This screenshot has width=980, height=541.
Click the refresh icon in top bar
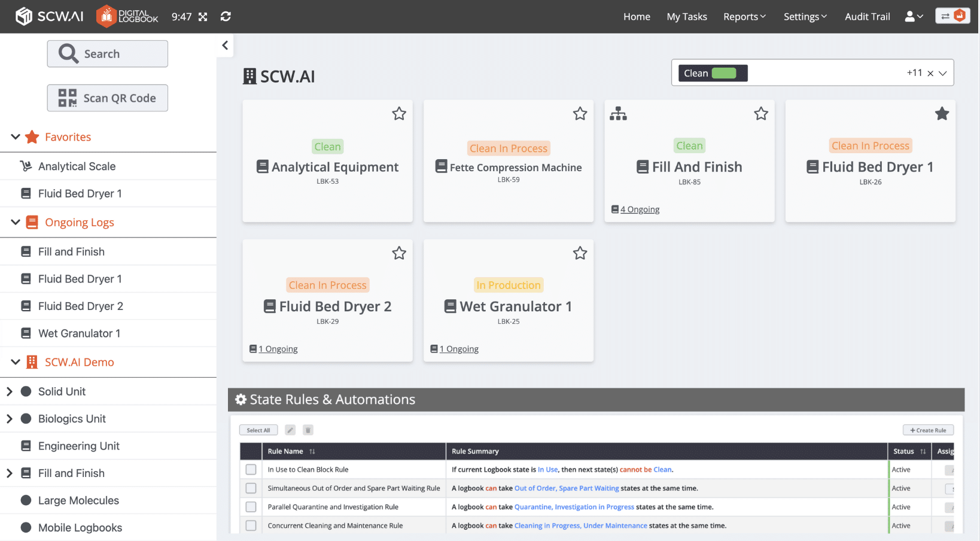tap(226, 17)
